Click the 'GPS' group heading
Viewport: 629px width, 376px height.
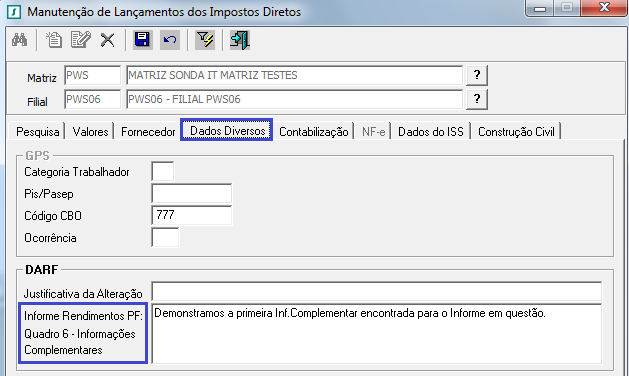pyautogui.click(x=37, y=155)
